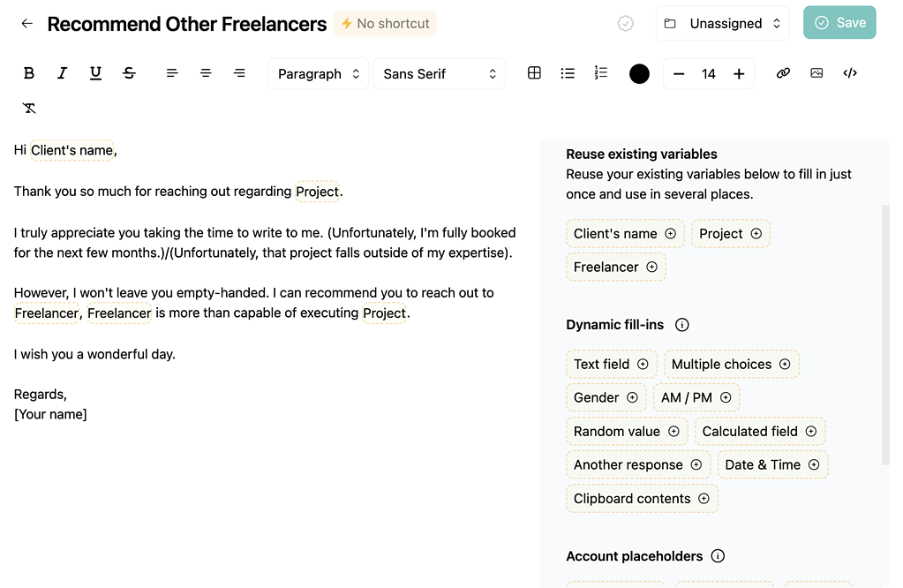The width and height of the screenshot is (903, 588).
Task: Click the center alignment icon
Action: (206, 73)
